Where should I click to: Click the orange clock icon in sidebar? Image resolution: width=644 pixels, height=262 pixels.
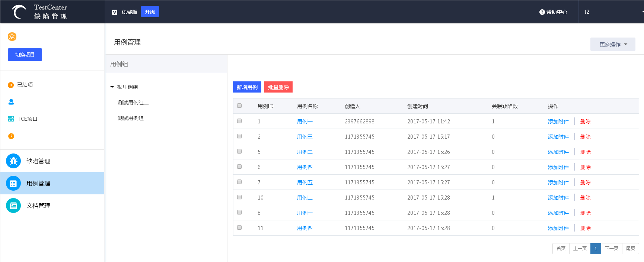click(11, 136)
